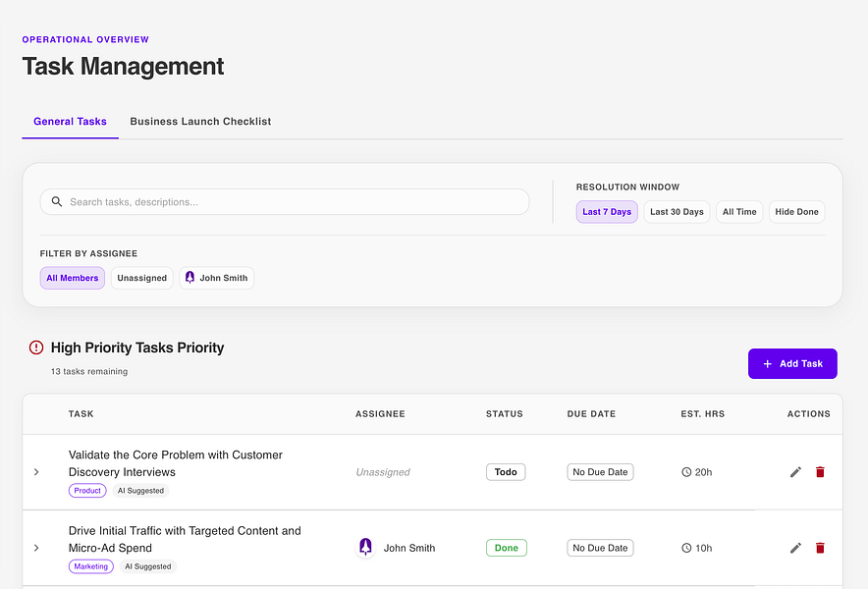Delete the Drive Initial Traffic task

point(820,548)
